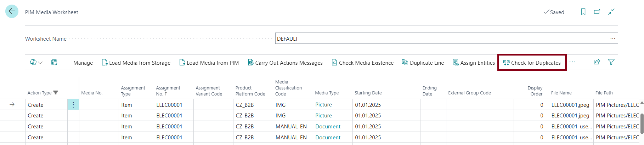Open Document link in the fourth row
644x145 pixels.
click(328, 138)
